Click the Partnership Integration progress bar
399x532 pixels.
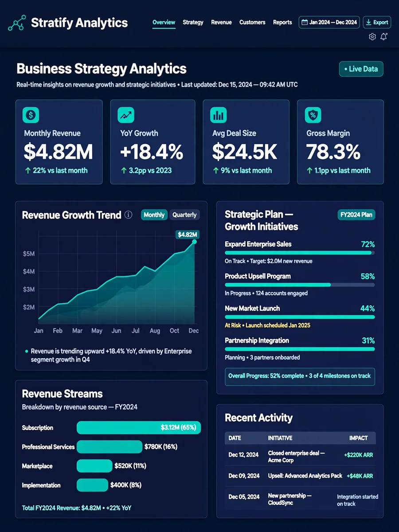pos(300,349)
